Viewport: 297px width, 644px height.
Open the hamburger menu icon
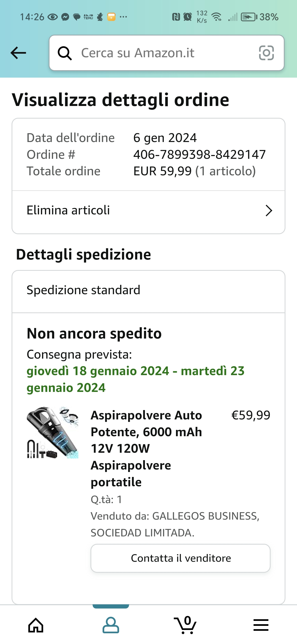coord(261,625)
